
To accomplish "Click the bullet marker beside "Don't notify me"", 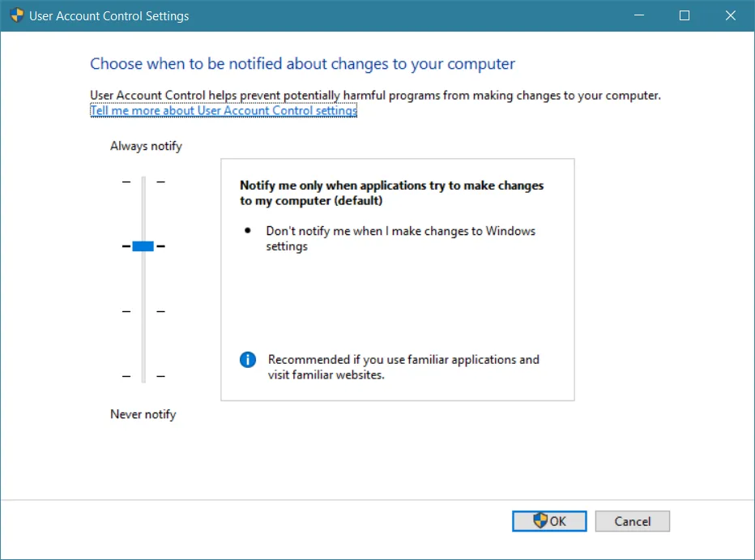I will [248, 231].
